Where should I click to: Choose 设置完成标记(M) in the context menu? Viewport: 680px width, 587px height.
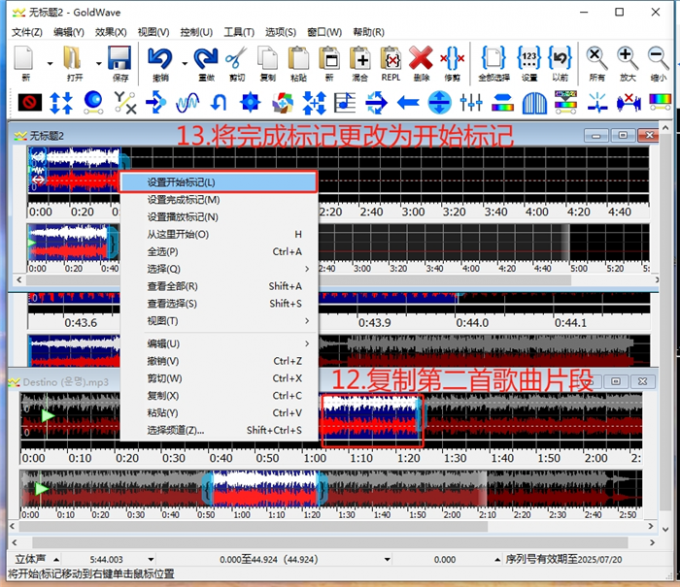pos(219,200)
